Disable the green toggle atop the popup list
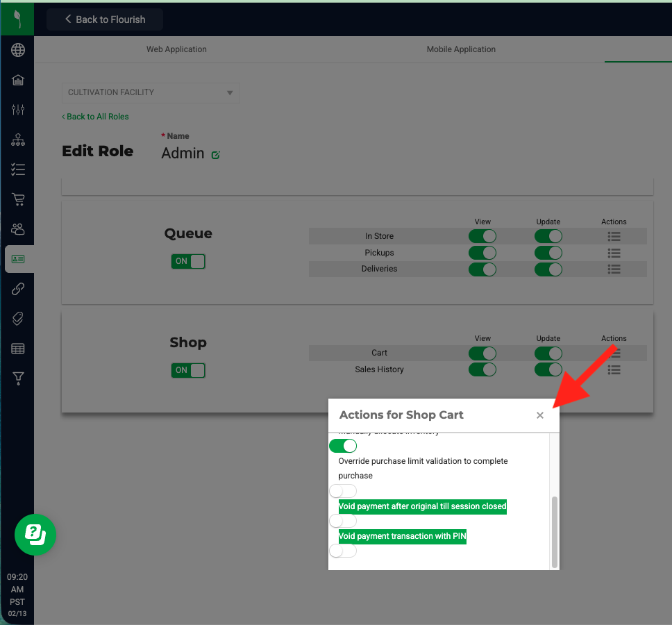 tap(343, 446)
